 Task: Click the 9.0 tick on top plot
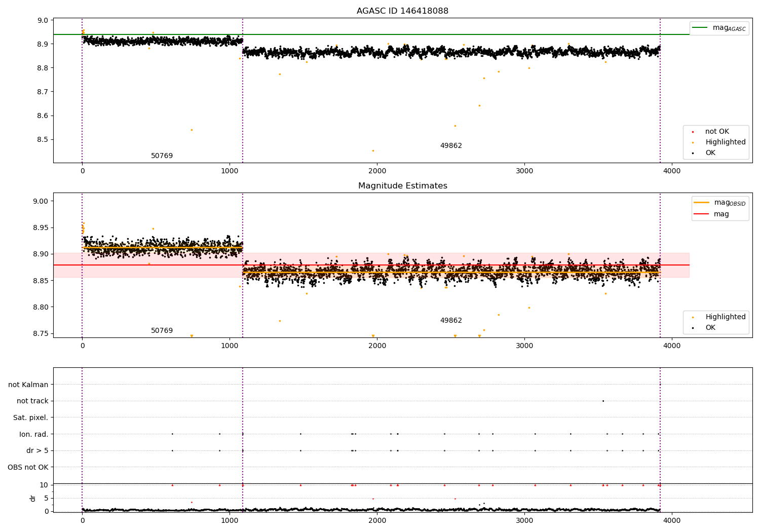(x=43, y=21)
